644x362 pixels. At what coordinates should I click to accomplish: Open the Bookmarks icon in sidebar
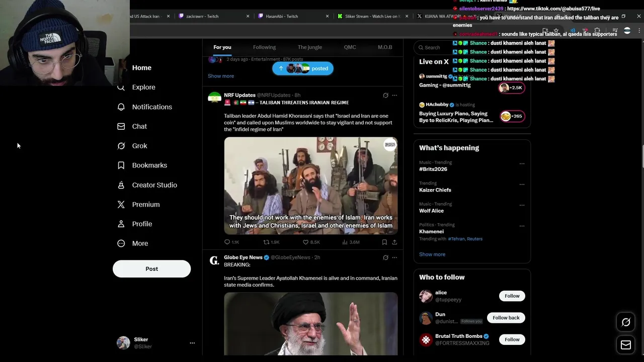[x=121, y=165]
